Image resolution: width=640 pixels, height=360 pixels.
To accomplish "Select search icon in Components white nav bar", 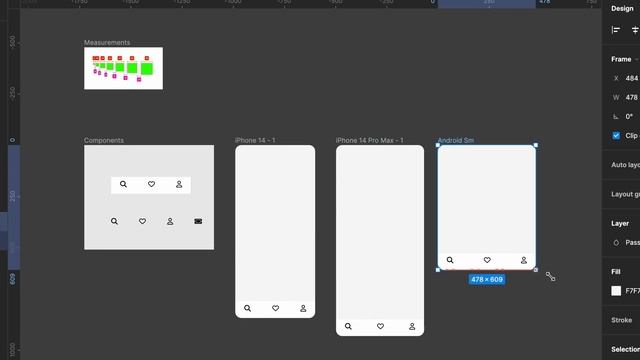I will point(123,184).
